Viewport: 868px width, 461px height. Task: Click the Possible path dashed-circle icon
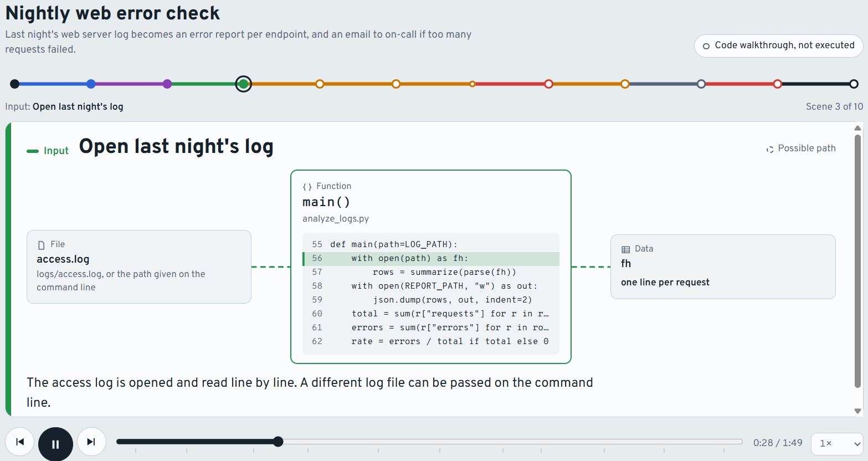coord(770,149)
